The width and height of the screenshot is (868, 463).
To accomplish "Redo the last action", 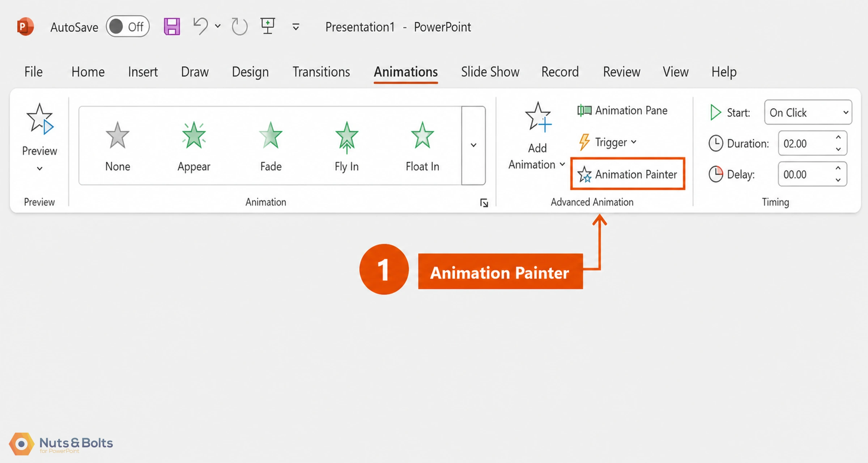I will click(x=239, y=26).
